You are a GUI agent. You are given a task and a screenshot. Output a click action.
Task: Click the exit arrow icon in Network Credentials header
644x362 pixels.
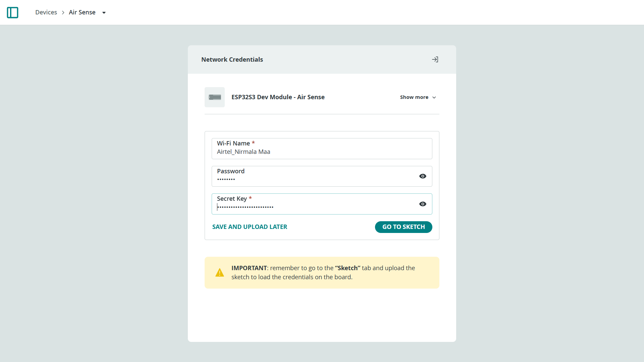coord(435,59)
